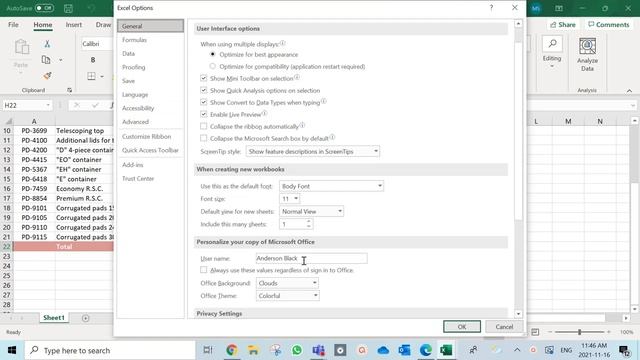Viewport: 640px width, 360px height.
Task: Uncheck Show Convert to Data Types when typing
Action: [x=204, y=102]
